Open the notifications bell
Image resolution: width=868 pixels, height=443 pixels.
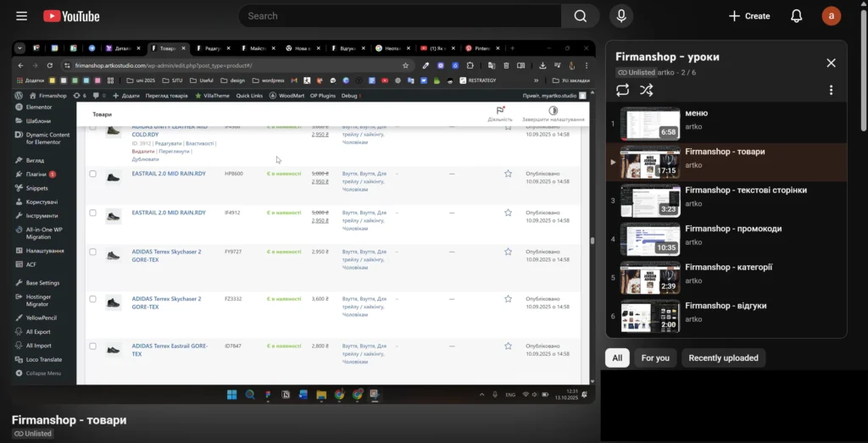[x=796, y=16]
